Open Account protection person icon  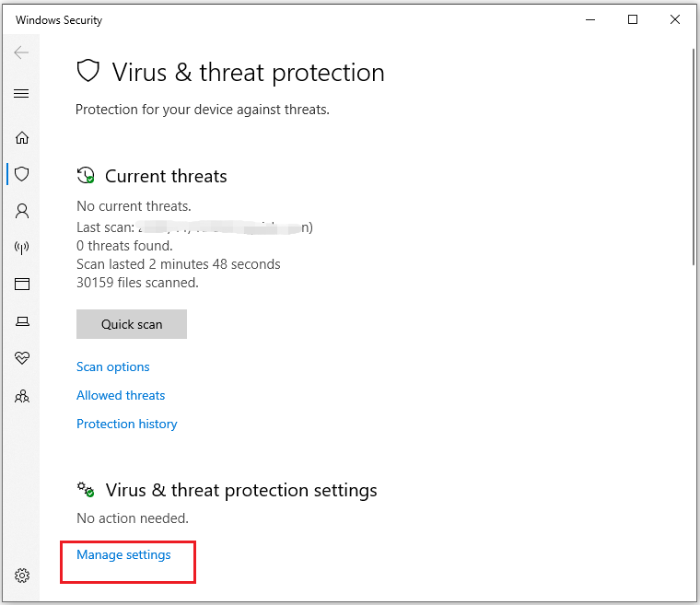tap(22, 211)
